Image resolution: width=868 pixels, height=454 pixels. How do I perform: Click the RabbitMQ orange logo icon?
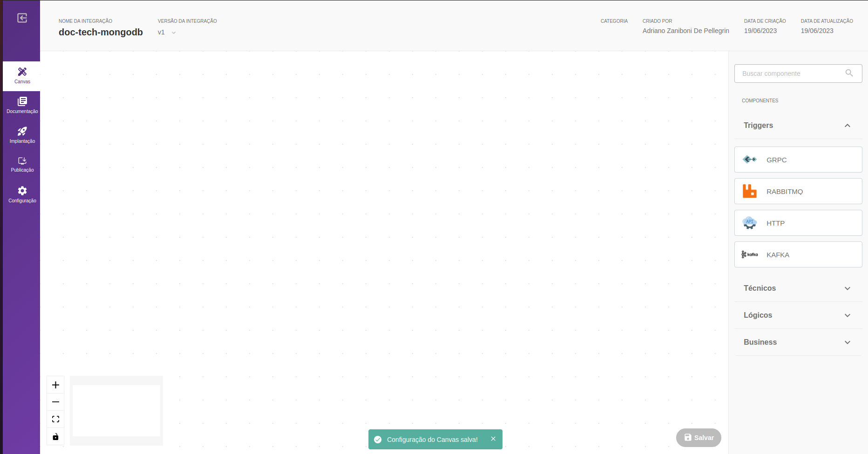click(x=750, y=191)
